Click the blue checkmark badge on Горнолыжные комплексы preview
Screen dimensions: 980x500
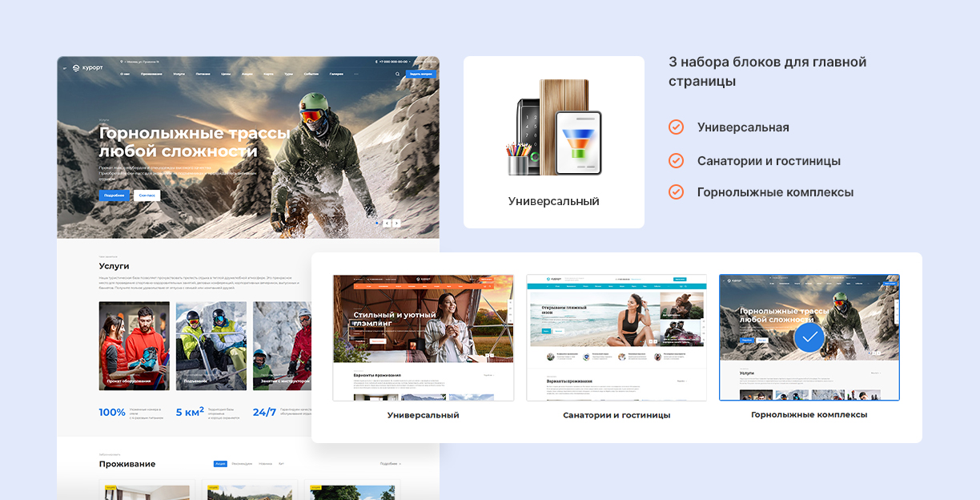(x=809, y=338)
